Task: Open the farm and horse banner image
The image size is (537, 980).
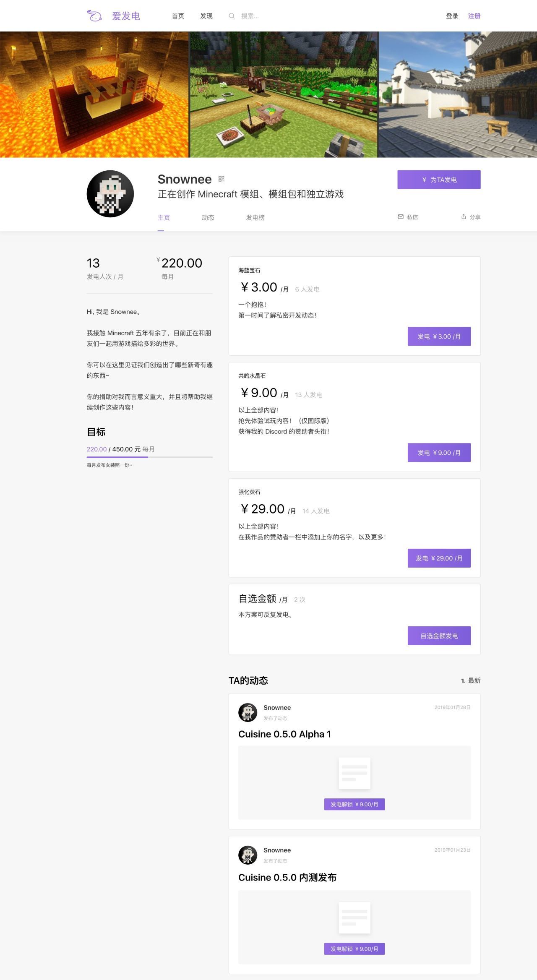Action: point(284,94)
